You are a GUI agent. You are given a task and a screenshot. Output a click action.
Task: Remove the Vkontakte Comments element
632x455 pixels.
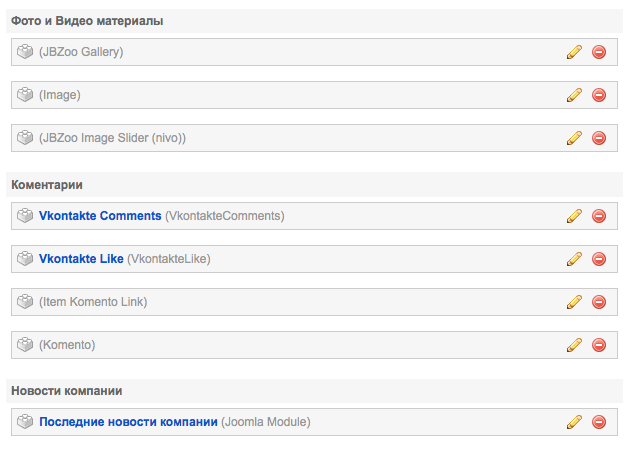point(599,216)
